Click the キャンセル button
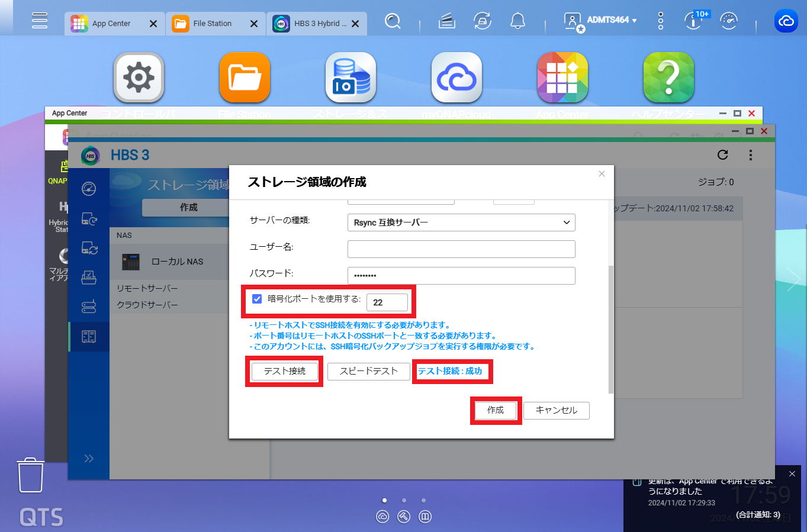 point(557,411)
